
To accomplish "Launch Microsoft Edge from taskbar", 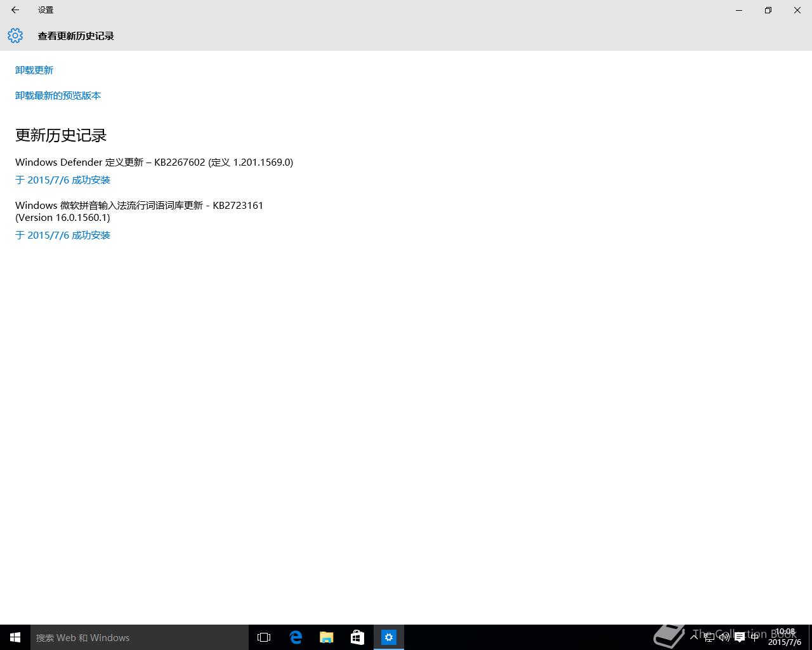I will [x=296, y=637].
